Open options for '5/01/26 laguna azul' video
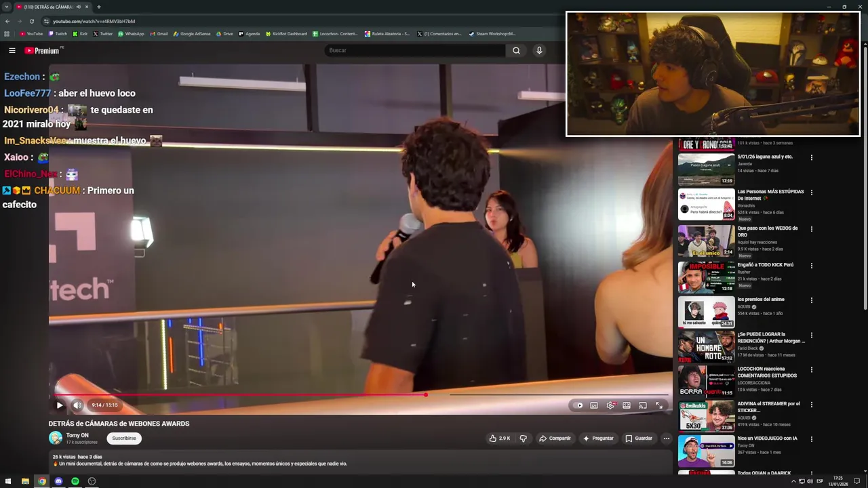The width and height of the screenshot is (868, 488). click(811, 157)
